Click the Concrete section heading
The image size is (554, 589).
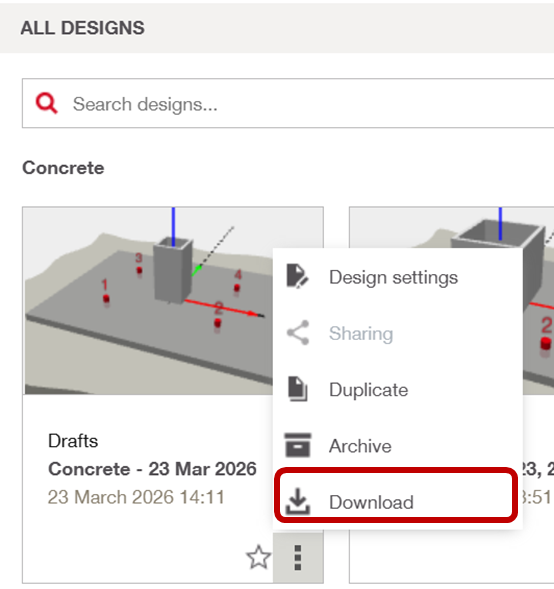tap(63, 168)
